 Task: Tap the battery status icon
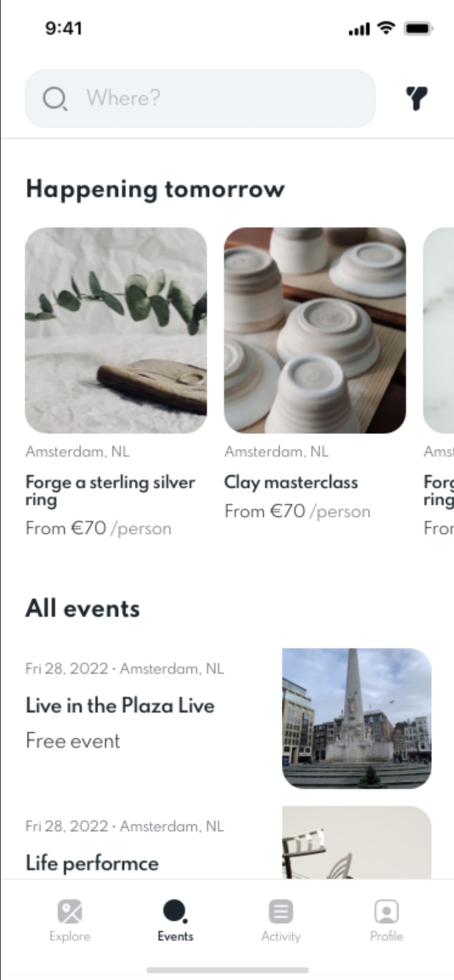click(418, 29)
